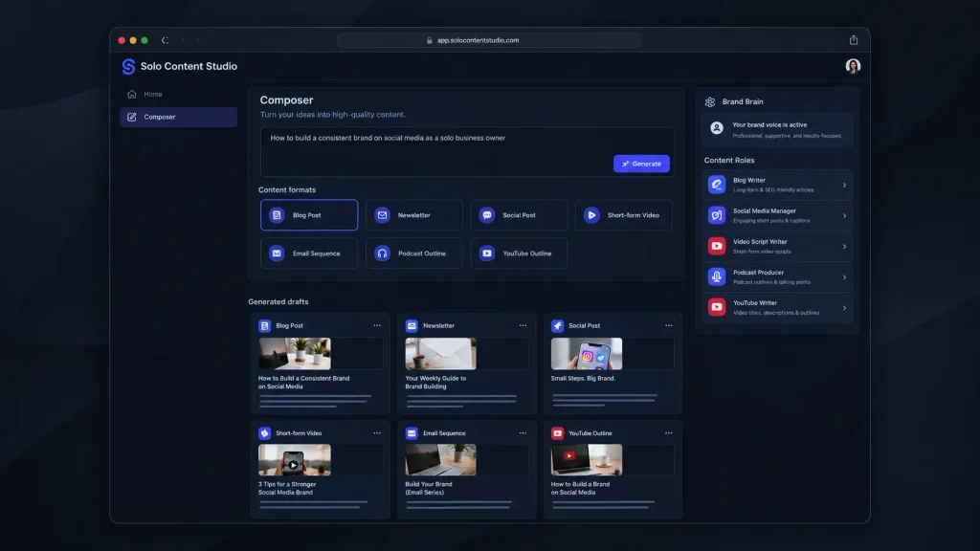The image size is (980, 551).
Task: Select the Email Sequence content format
Action: pos(309,253)
